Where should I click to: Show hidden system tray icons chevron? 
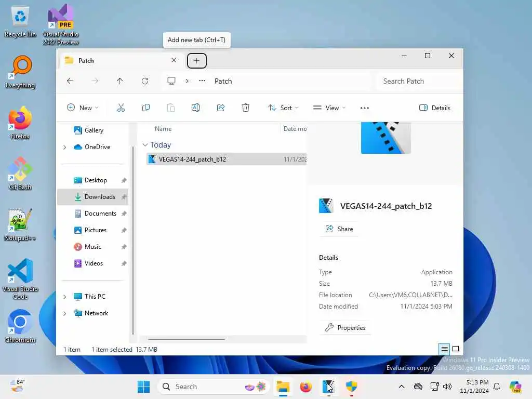tap(402, 387)
